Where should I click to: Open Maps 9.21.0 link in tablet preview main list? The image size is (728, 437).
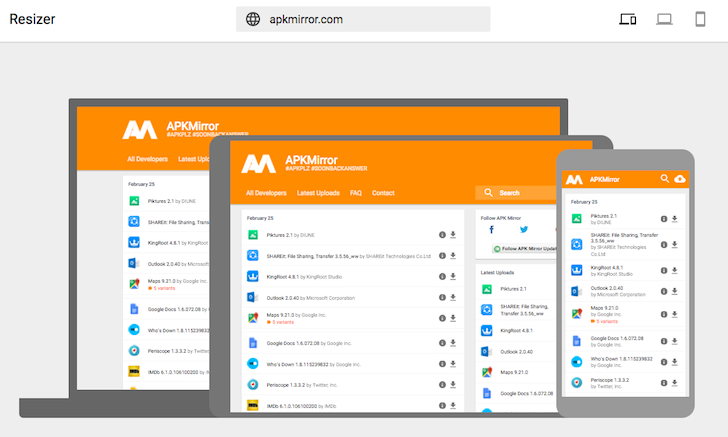pyautogui.click(x=280, y=315)
